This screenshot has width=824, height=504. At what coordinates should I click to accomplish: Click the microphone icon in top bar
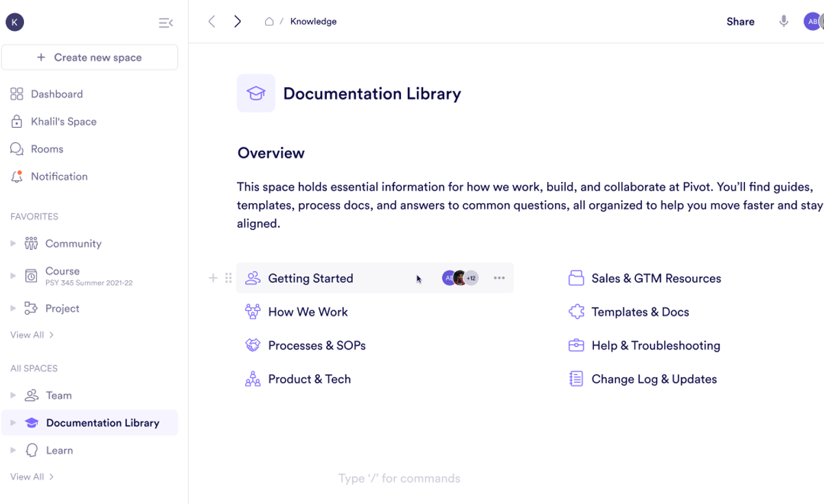tap(783, 21)
